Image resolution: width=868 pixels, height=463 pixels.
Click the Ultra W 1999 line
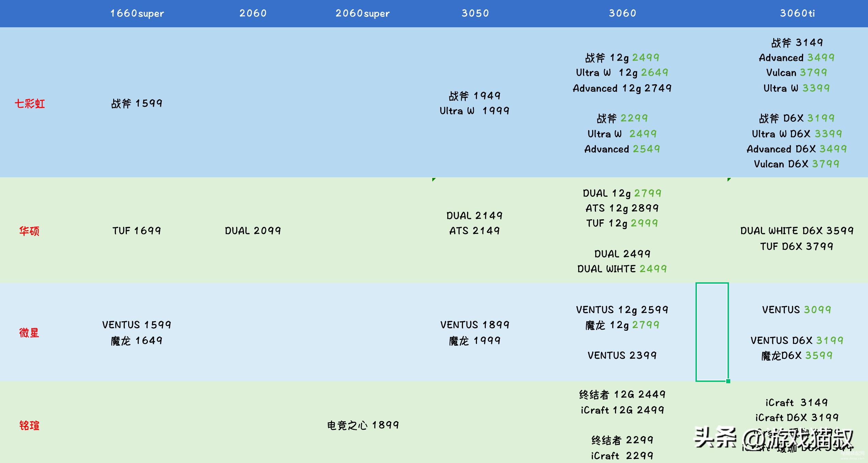coord(475,111)
